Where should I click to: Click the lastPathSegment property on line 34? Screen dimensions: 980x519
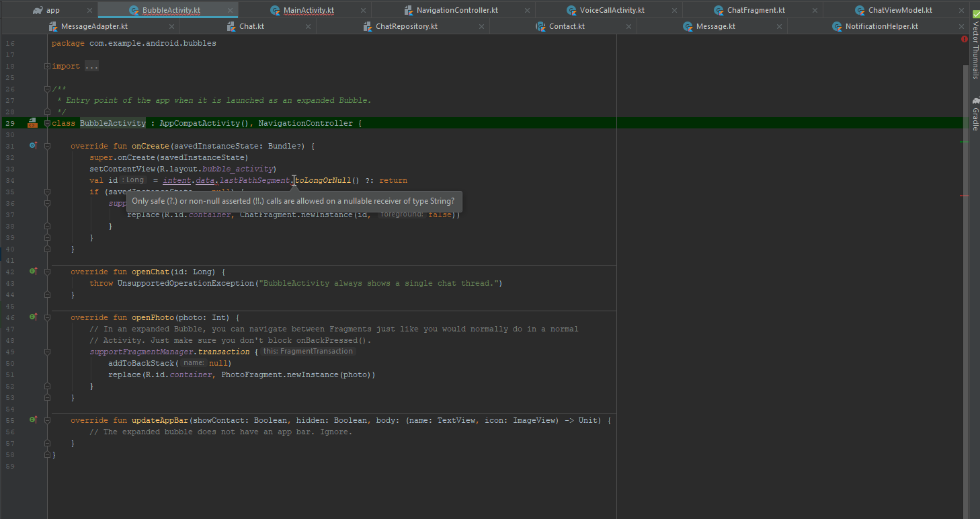coord(255,180)
